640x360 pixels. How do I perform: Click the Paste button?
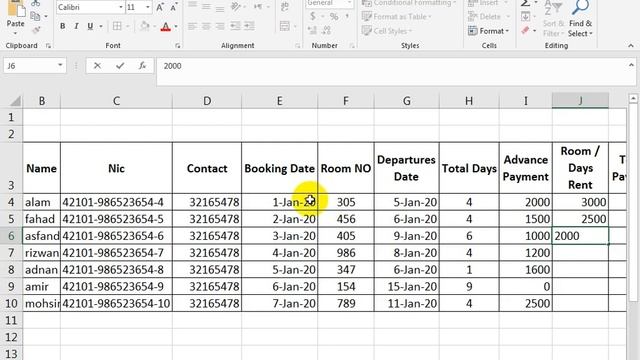(x=15, y=16)
